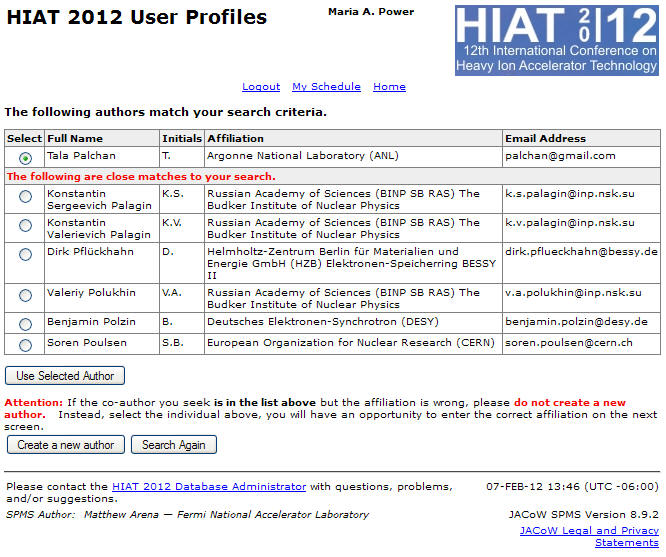Open the My Schedule link
This screenshot has height=557, width=666.
[326, 87]
